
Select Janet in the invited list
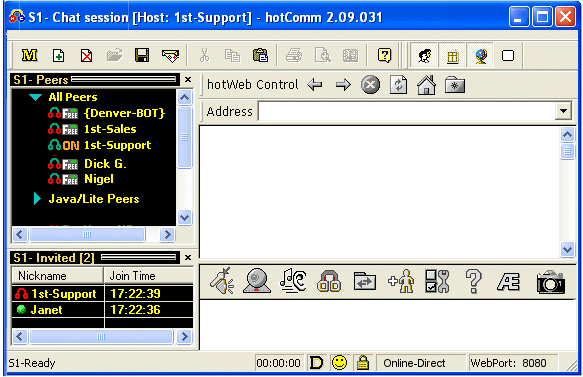(x=46, y=310)
